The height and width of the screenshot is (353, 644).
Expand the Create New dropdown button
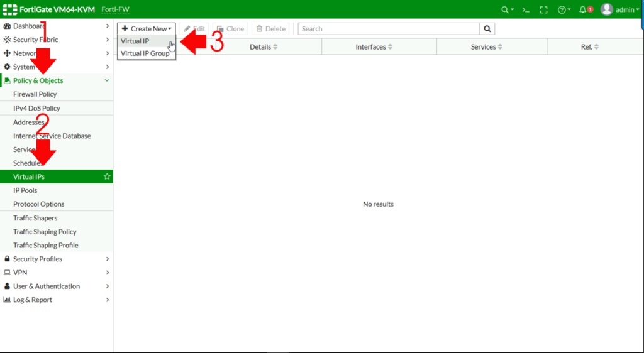[146, 29]
